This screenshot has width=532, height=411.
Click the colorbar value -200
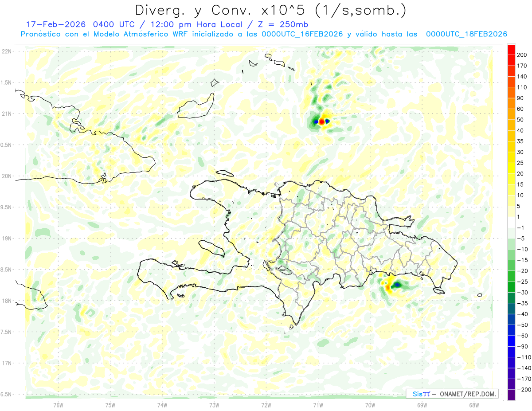coord(523,390)
